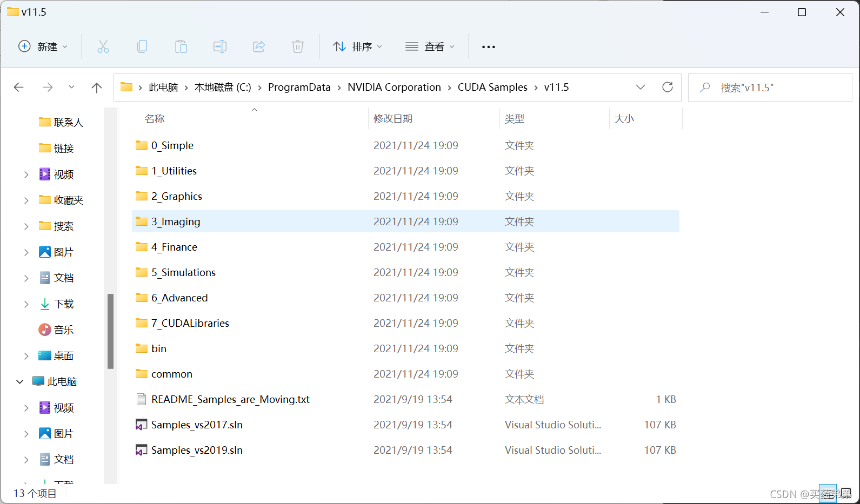Click ProgramData in the address path
Image resolution: width=860 pixels, height=504 pixels.
tap(299, 87)
